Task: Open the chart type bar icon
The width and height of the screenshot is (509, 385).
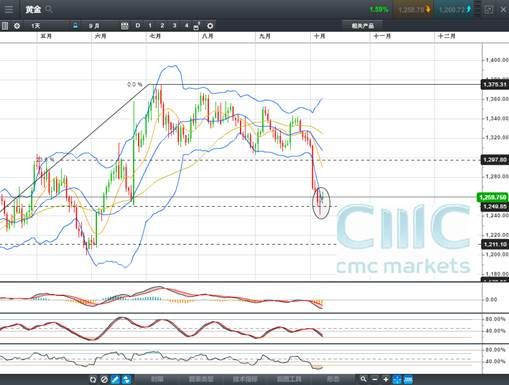Action: (5, 26)
